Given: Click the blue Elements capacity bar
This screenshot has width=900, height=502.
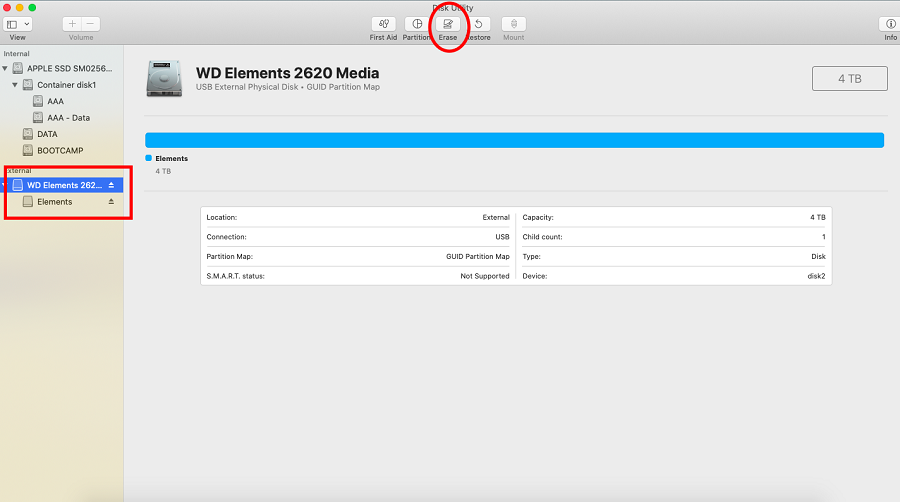Looking at the screenshot, I should pos(514,140).
